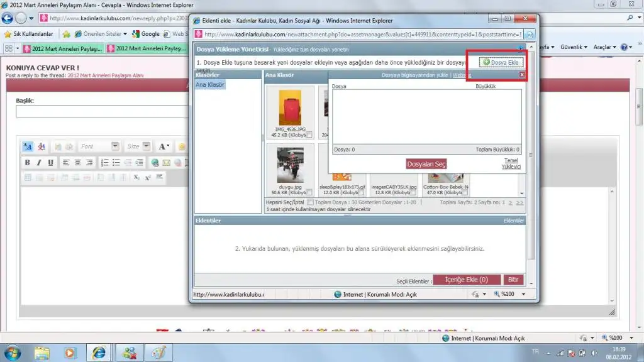
Task: Click the remove formatting icon
Action: click(42, 146)
